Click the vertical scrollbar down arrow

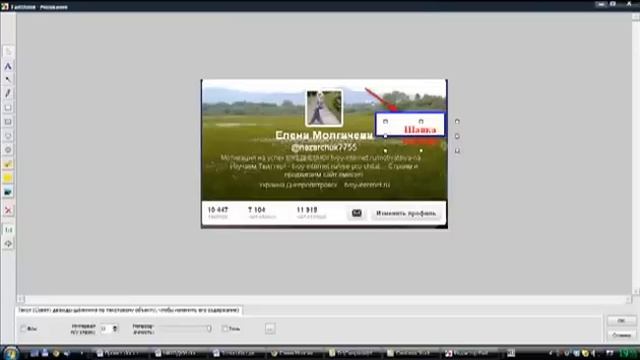[636, 291]
